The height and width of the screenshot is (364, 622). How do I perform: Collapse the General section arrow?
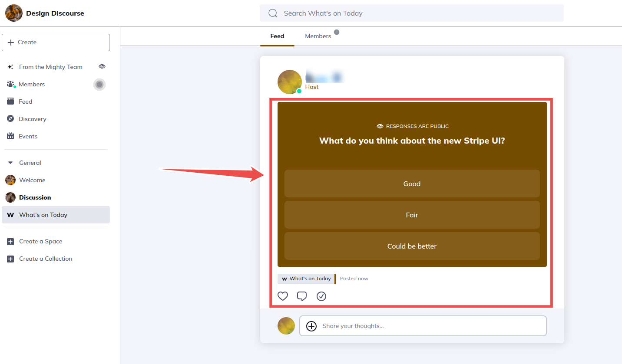point(10,163)
